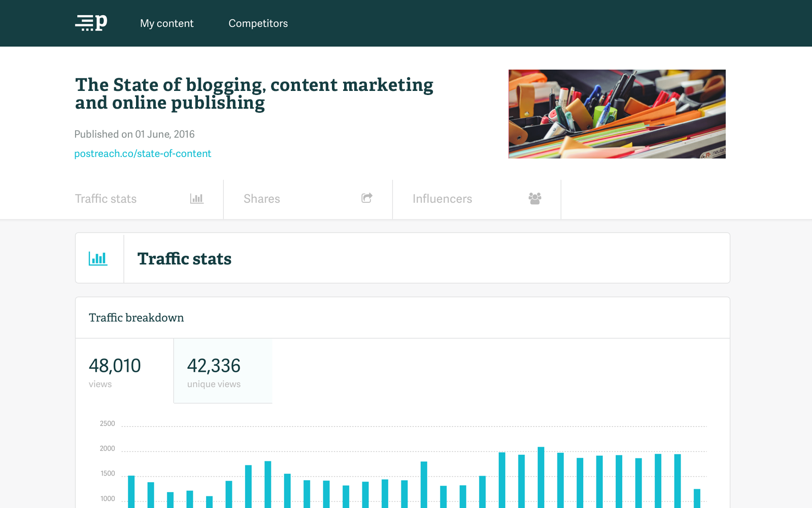Click the people group icon in Influencers tab
The width and height of the screenshot is (812, 508).
[535, 199]
